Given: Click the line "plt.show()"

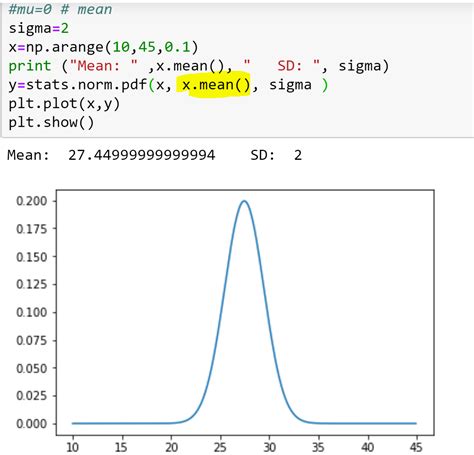Looking at the screenshot, I should pyautogui.click(x=51, y=123).
